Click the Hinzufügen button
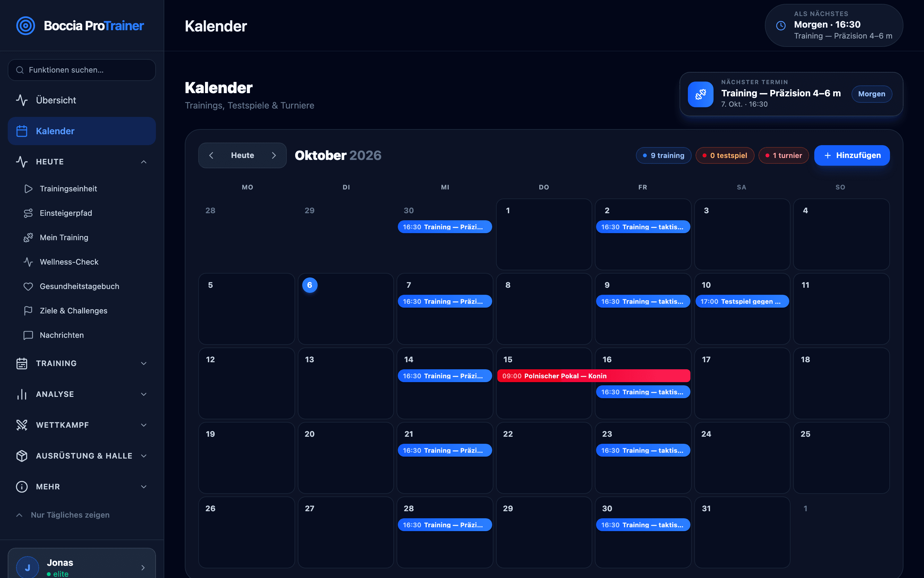 pos(852,155)
